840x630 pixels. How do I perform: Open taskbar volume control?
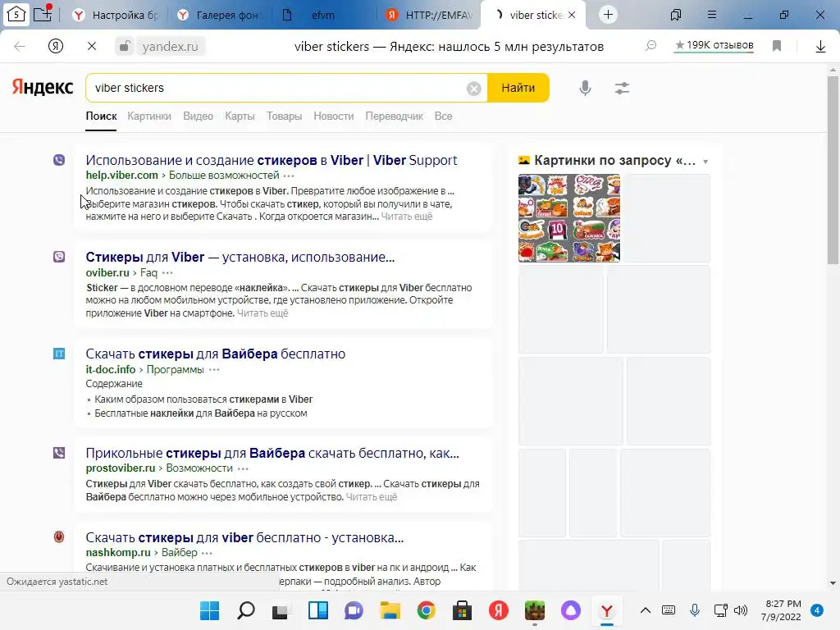(741, 610)
